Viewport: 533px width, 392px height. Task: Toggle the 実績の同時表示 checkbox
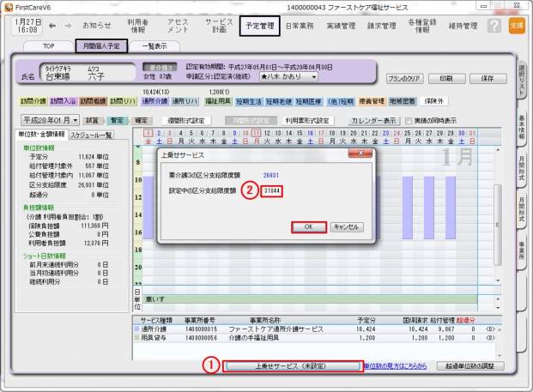point(409,120)
